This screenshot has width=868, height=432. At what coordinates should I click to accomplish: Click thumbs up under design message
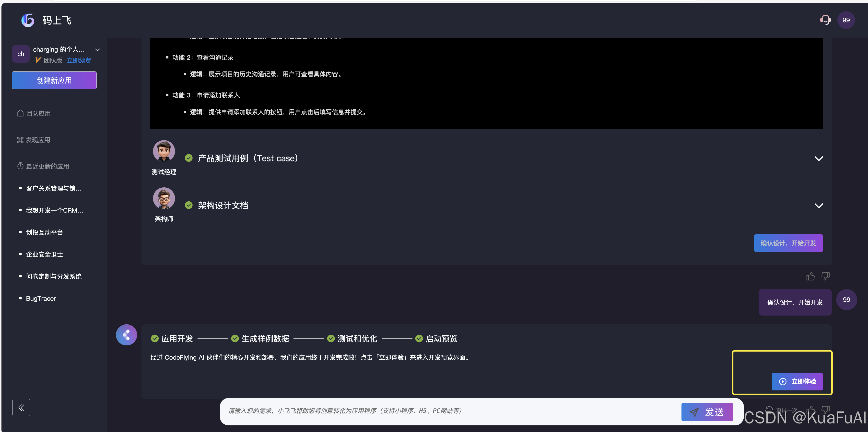point(810,276)
